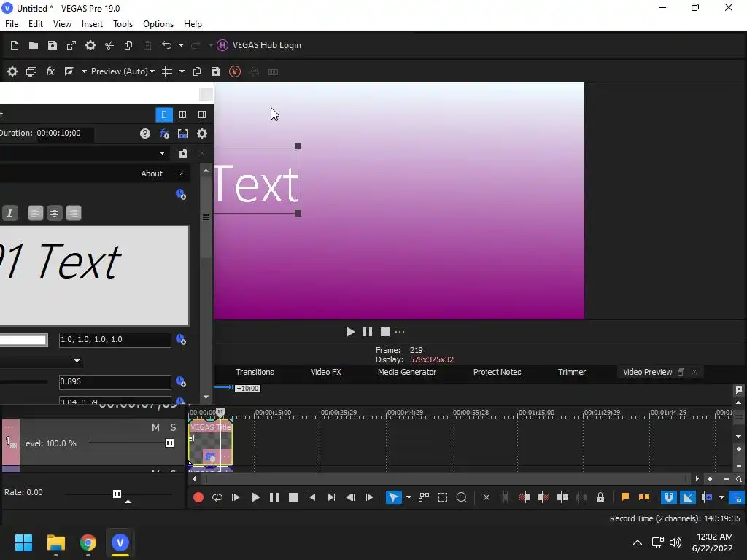
Task: Click the red circular V icon in preview toolbar
Action: click(x=235, y=71)
